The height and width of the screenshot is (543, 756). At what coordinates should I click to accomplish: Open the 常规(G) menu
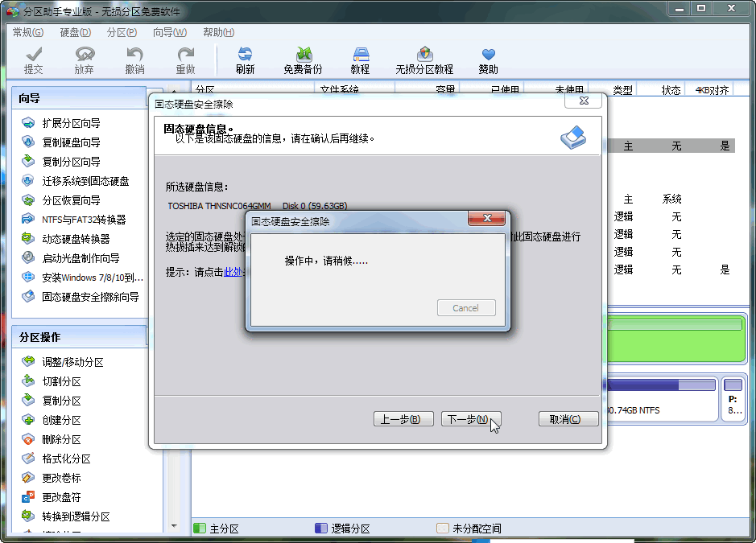point(28,32)
